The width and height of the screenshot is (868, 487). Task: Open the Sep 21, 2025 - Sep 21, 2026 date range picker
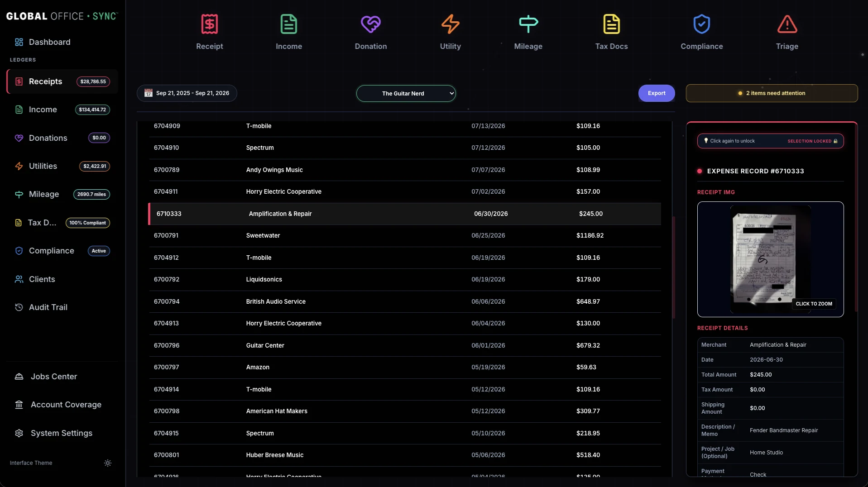pyautogui.click(x=187, y=93)
